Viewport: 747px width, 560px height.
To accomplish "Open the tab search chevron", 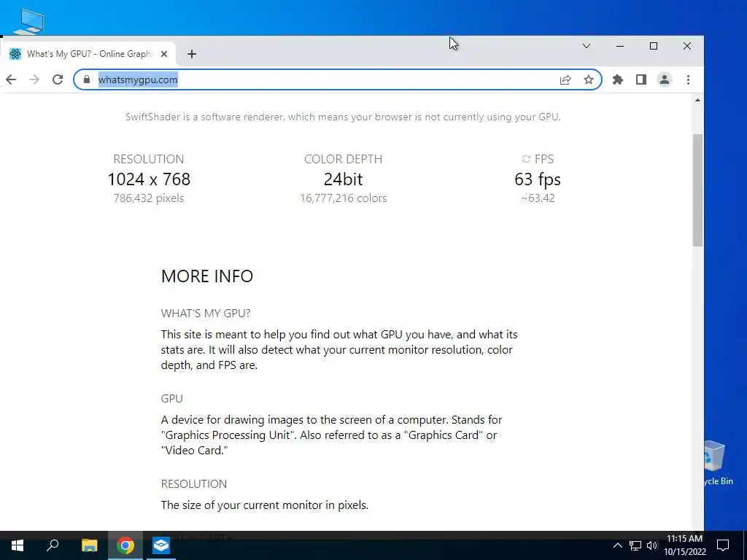I will 587,46.
